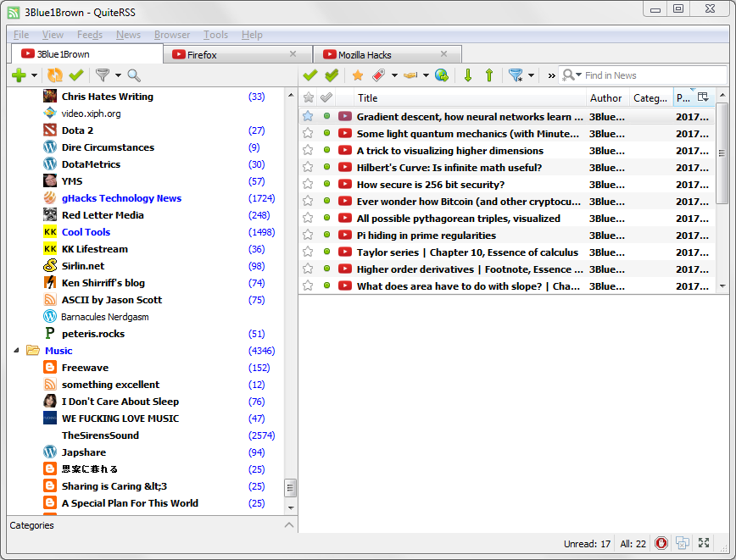The width and height of the screenshot is (736, 560).
Task: Toggle read status dot for Pi hiding article
Action: (x=326, y=236)
